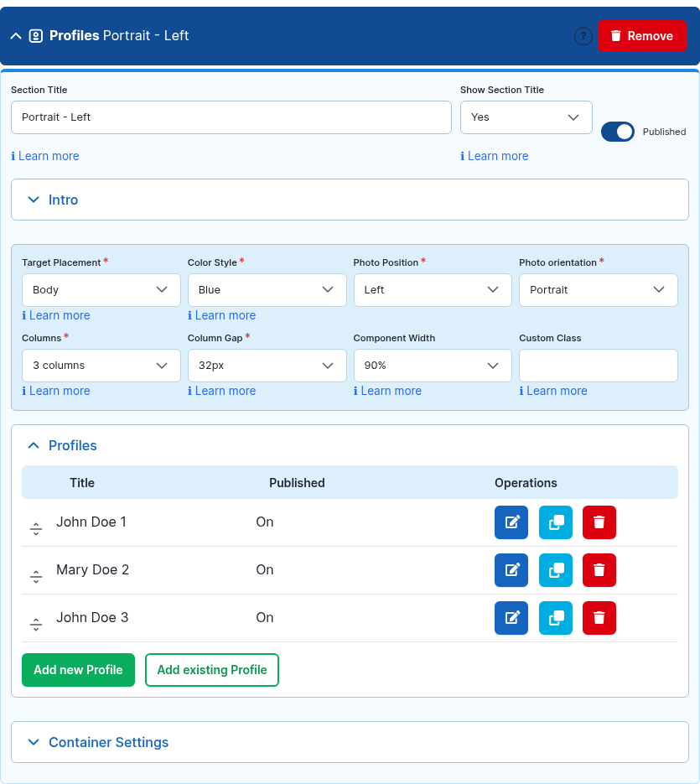Open the Column Gap dropdown
Screen dimensions: 700x784
click(x=267, y=366)
